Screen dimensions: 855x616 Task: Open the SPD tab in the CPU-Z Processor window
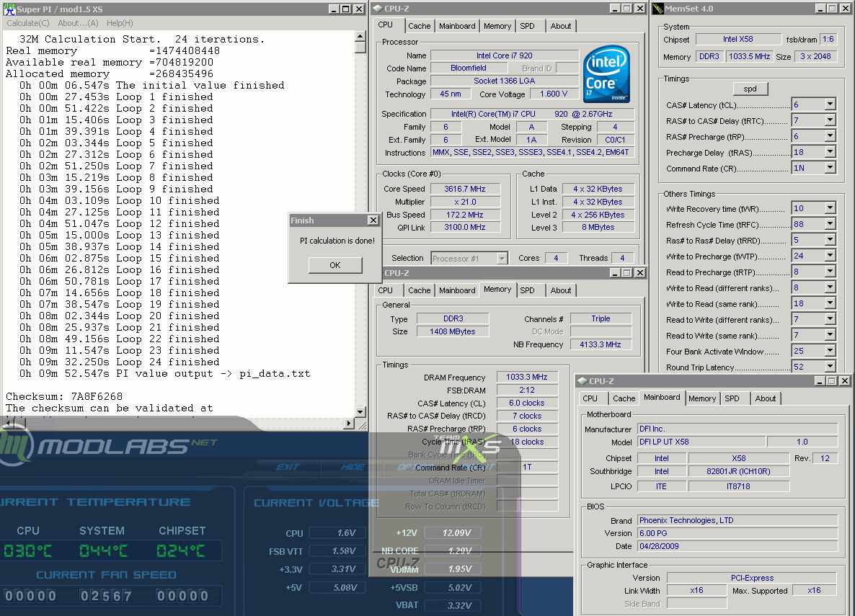pos(527,26)
